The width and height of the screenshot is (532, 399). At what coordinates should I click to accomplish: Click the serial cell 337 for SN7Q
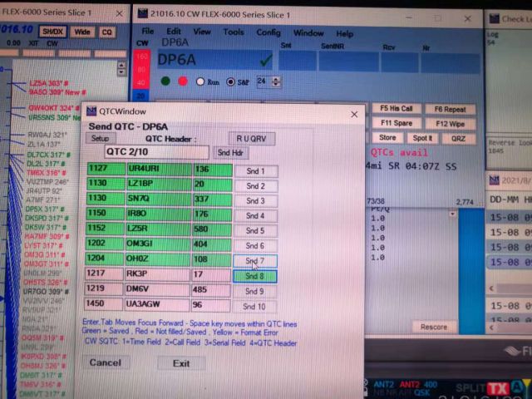click(x=213, y=199)
